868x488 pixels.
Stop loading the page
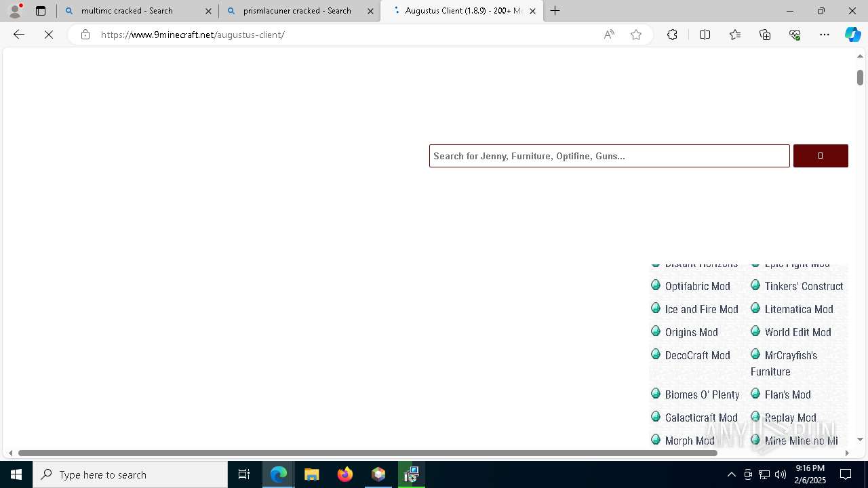pos(49,35)
